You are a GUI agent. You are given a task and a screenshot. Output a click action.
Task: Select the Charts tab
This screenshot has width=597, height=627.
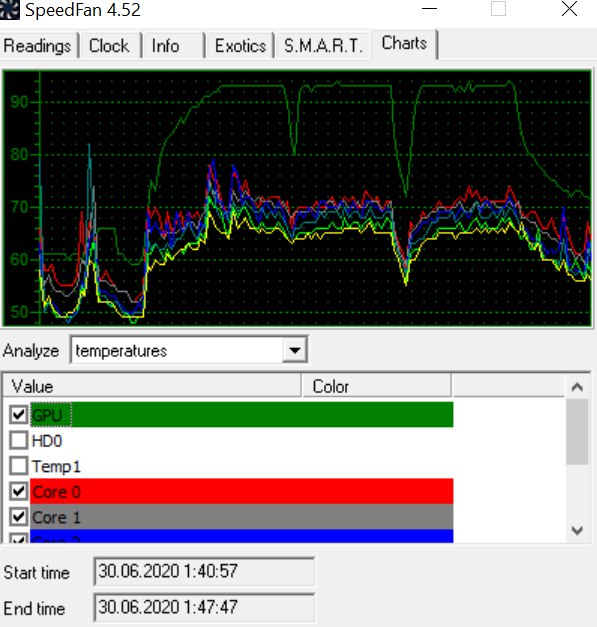point(404,43)
